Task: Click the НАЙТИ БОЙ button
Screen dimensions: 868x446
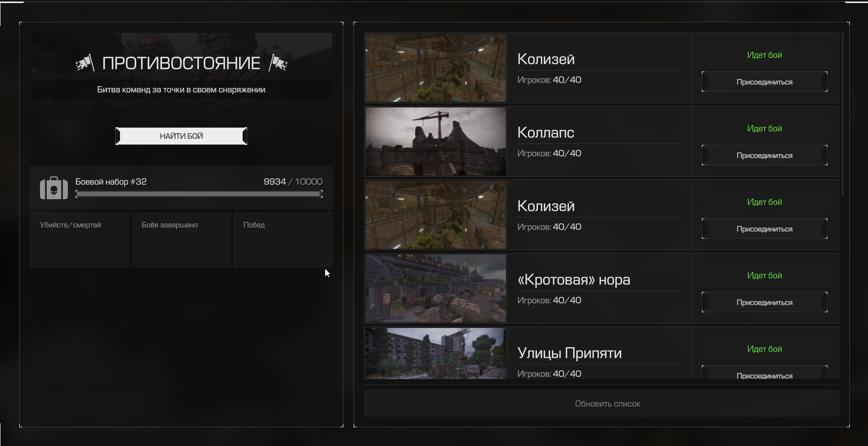Action: (181, 136)
